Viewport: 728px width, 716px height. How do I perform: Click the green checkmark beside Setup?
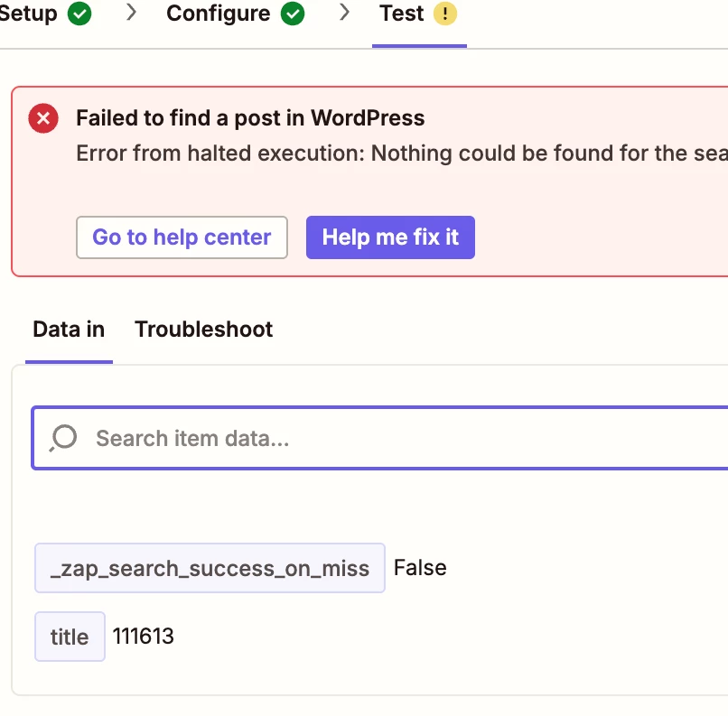(x=79, y=14)
